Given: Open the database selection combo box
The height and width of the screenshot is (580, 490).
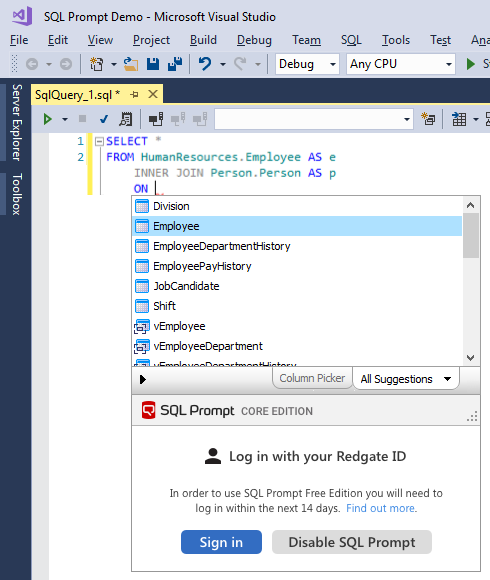Looking at the screenshot, I should (x=314, y=119).
